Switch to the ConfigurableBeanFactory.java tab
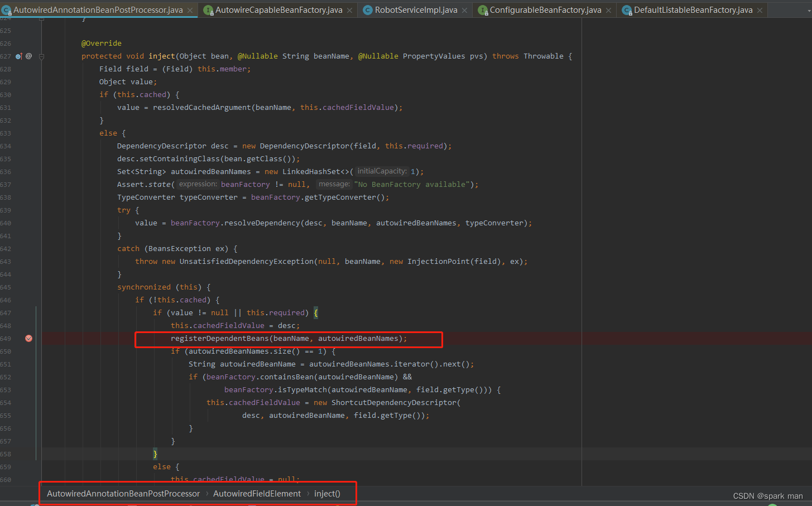 click(x=545, y=10)
